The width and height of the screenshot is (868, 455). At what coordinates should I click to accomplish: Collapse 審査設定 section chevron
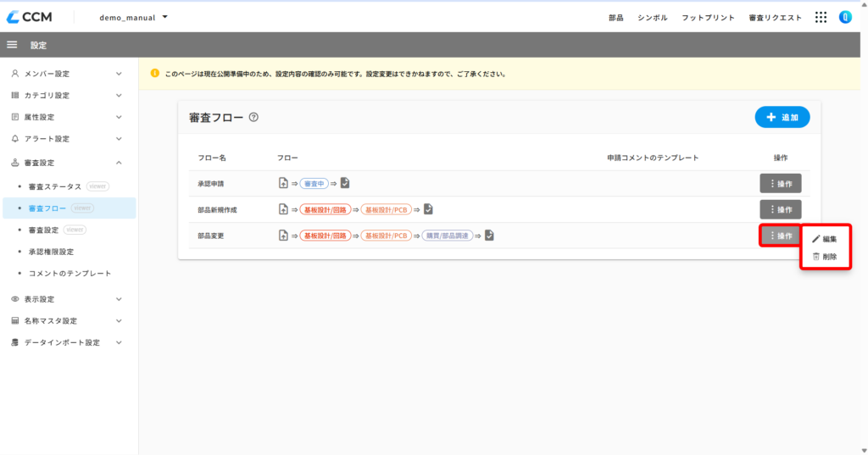[x=119, y=163]
